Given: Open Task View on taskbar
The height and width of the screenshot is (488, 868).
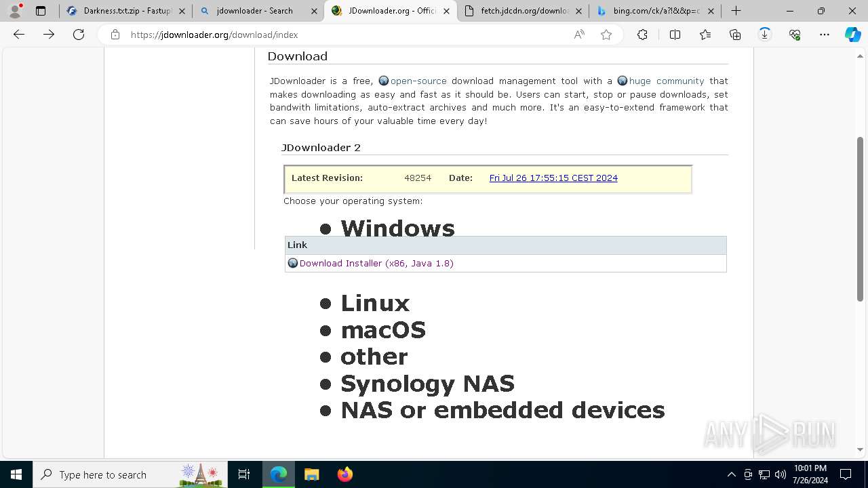Looking at the screenshot, I should [x=244, y=474].
